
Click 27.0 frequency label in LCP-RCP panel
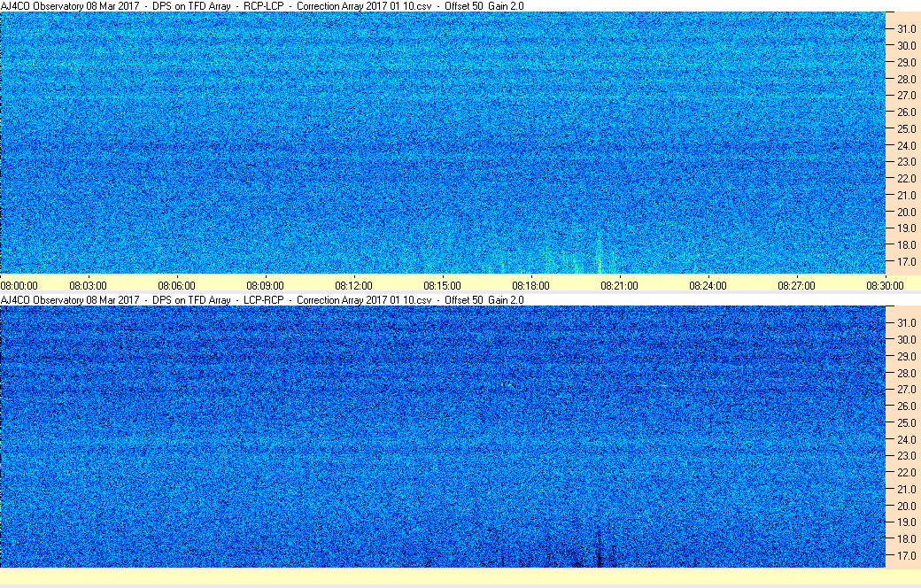click(906, 390)
